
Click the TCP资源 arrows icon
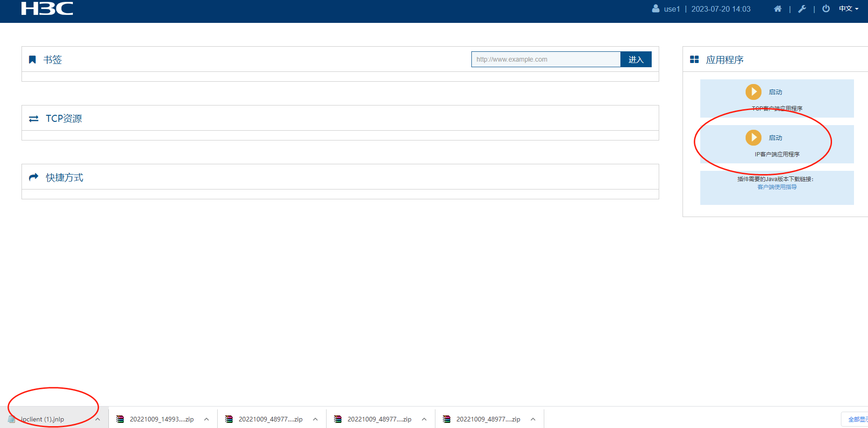(34, 119)
